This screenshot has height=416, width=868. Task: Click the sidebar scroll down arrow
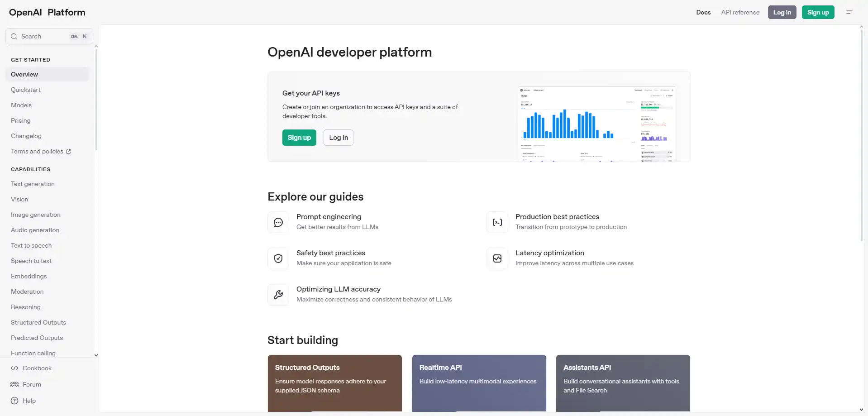point(96,355)
